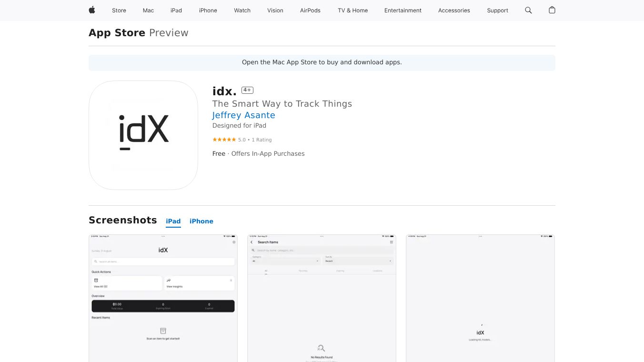Viewport: 644px width, 362px height.
Task: Click the 'Offers In-App Purchases' text
Action: pyautogui.click(x=268, y=154)
